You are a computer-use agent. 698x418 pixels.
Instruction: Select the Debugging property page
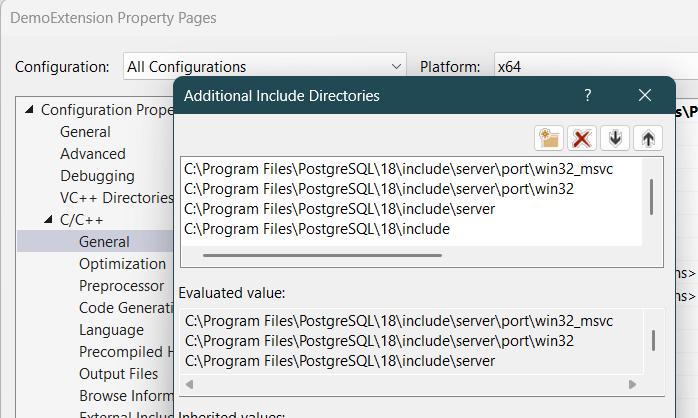click(97, 176)
